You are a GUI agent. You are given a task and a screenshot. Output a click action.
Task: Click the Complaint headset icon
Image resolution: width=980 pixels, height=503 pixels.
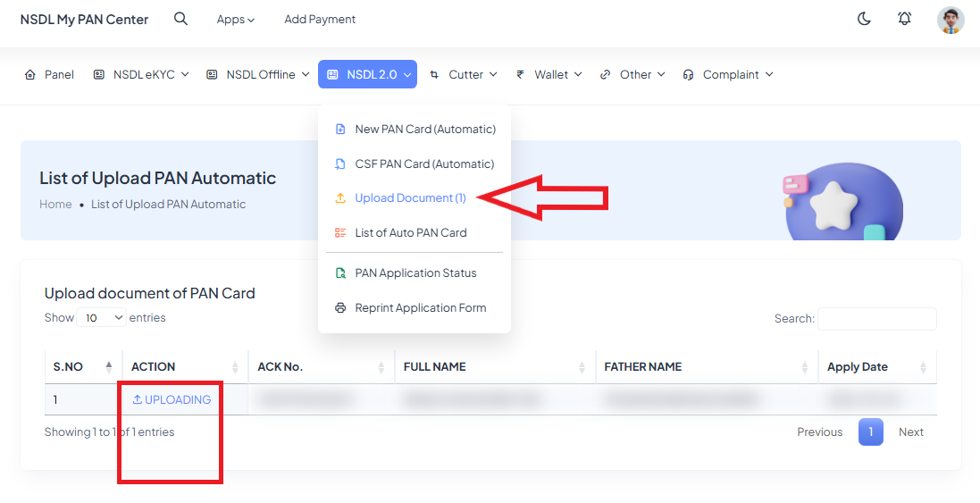(688, 74)
